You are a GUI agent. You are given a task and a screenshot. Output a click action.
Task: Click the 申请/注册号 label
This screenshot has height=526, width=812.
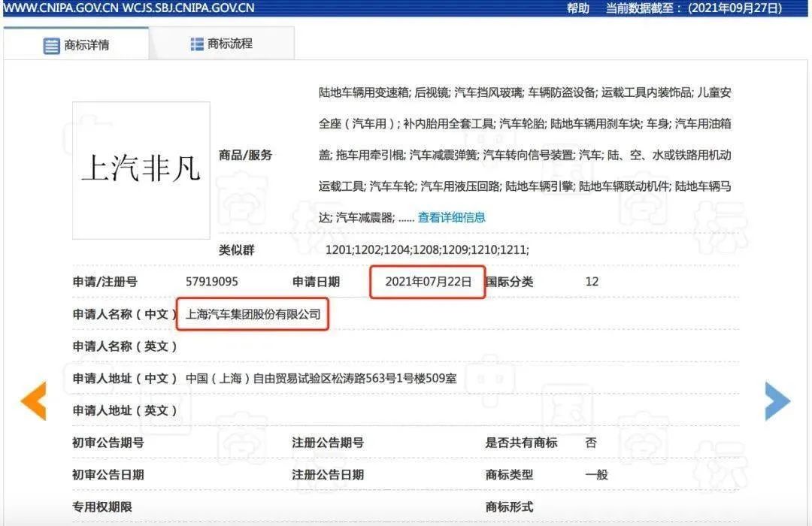click(x=105, y=282)
